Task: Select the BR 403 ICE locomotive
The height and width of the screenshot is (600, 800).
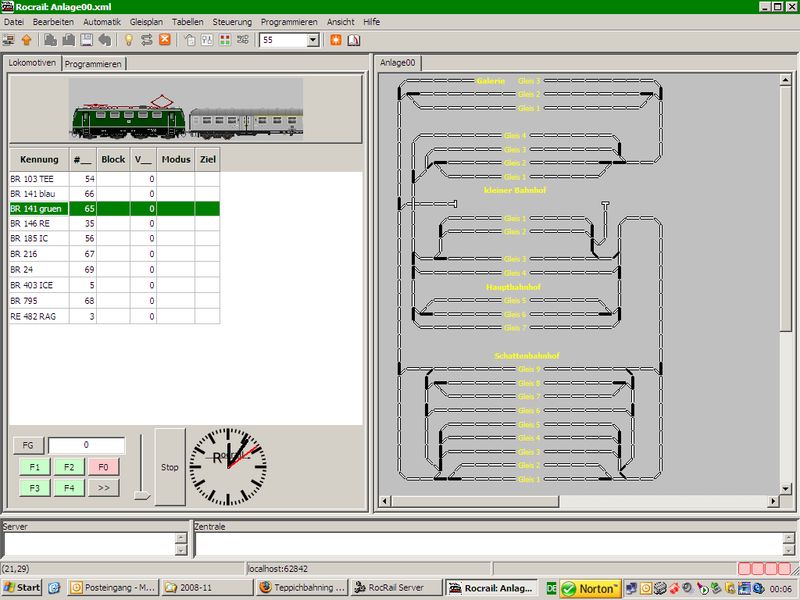Action: [x=115, y=285]
